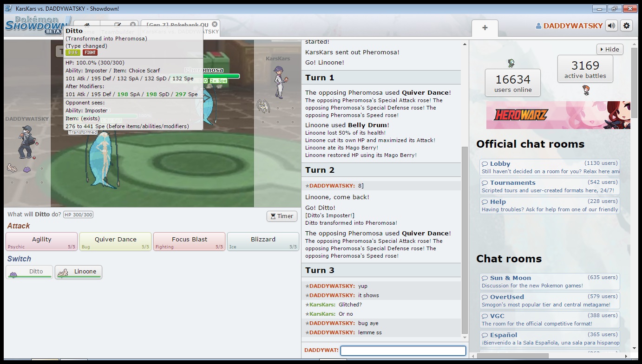The image size is (642, 364).
Task: Switch to Linoone
Action: pos(79,272)
